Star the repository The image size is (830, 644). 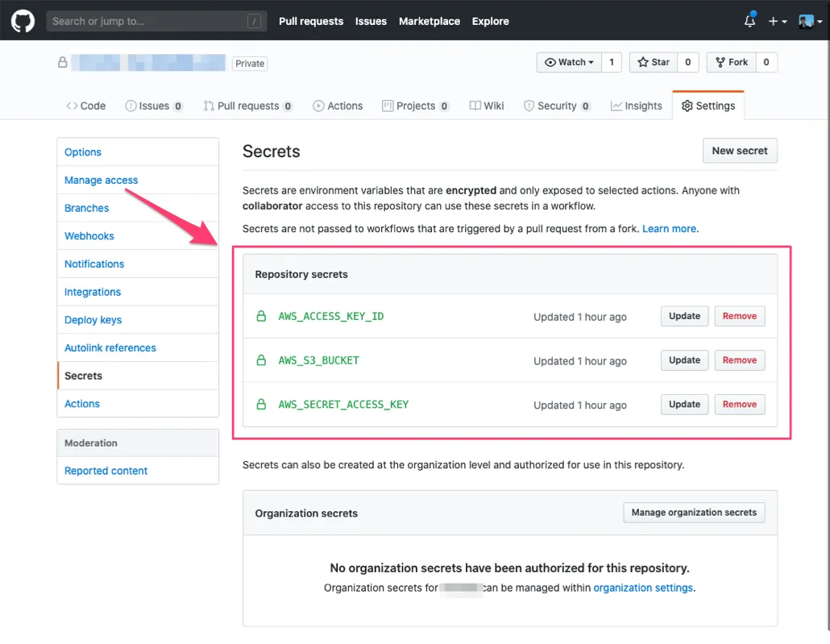click(x=654, y=62)
